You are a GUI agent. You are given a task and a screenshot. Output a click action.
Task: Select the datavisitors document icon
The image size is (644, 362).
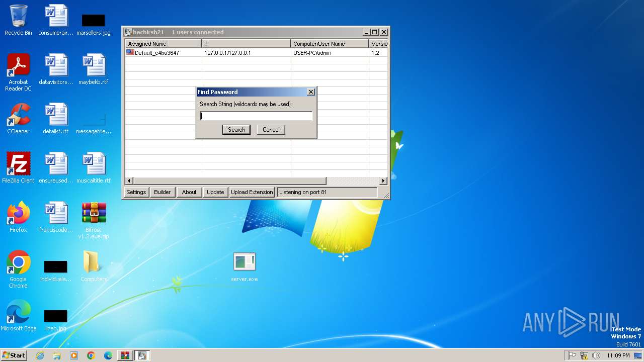tap(56, 69)
